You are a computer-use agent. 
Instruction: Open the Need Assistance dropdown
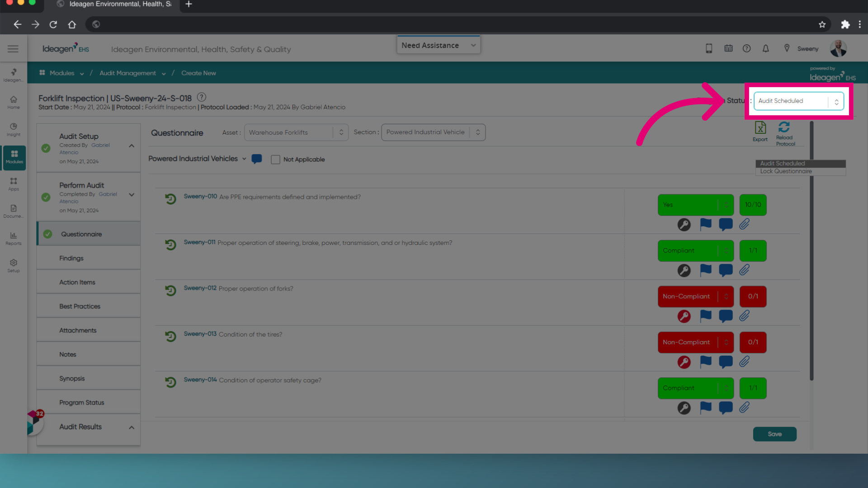click(x=439, y=45)
